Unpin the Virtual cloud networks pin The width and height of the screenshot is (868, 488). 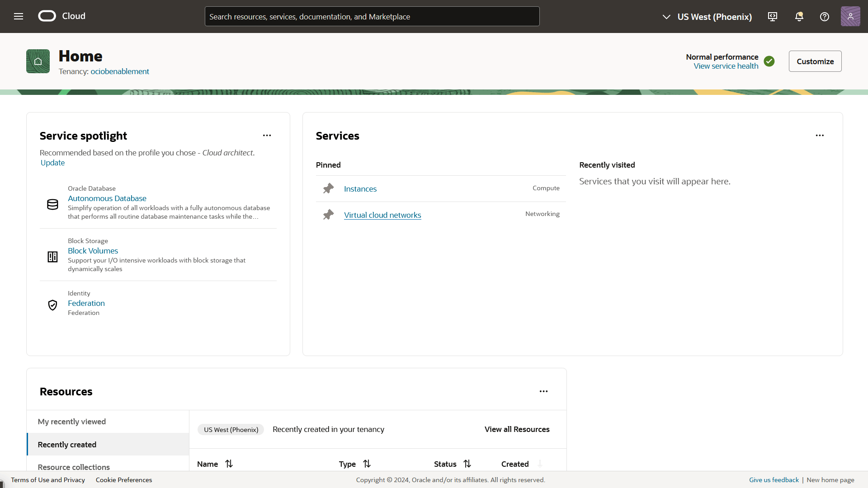[329, 215]
